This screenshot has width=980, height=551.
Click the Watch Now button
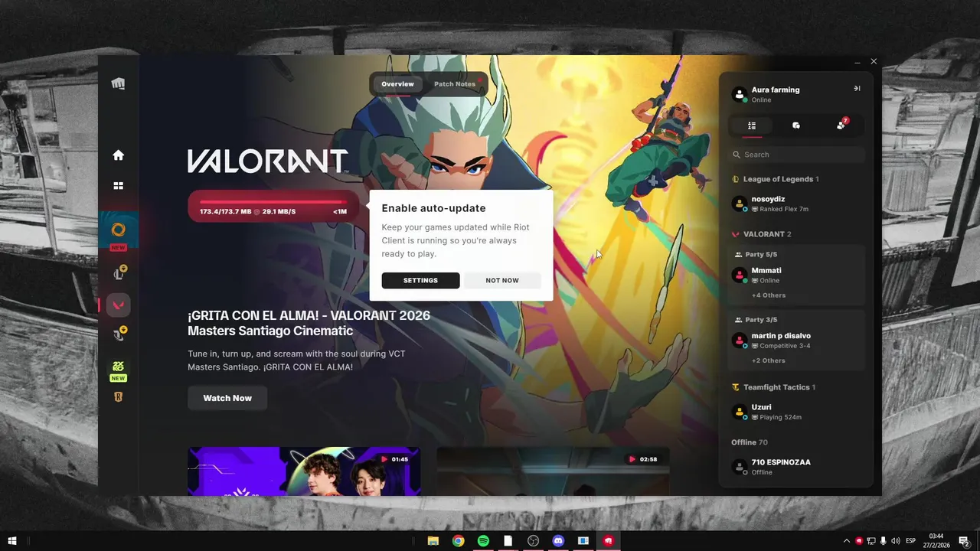coord(227,398)
